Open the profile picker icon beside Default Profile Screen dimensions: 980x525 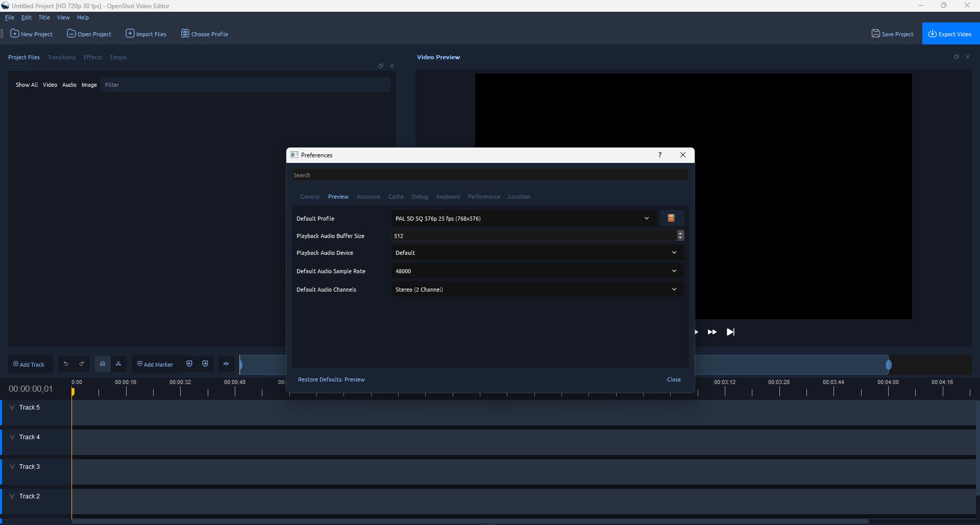(671, 218)
